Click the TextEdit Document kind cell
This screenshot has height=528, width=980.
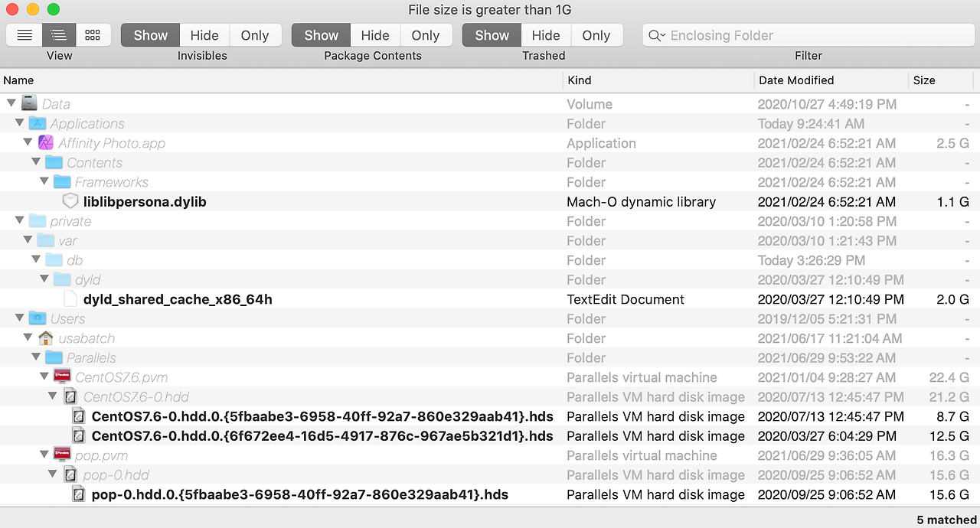[626, 299]
